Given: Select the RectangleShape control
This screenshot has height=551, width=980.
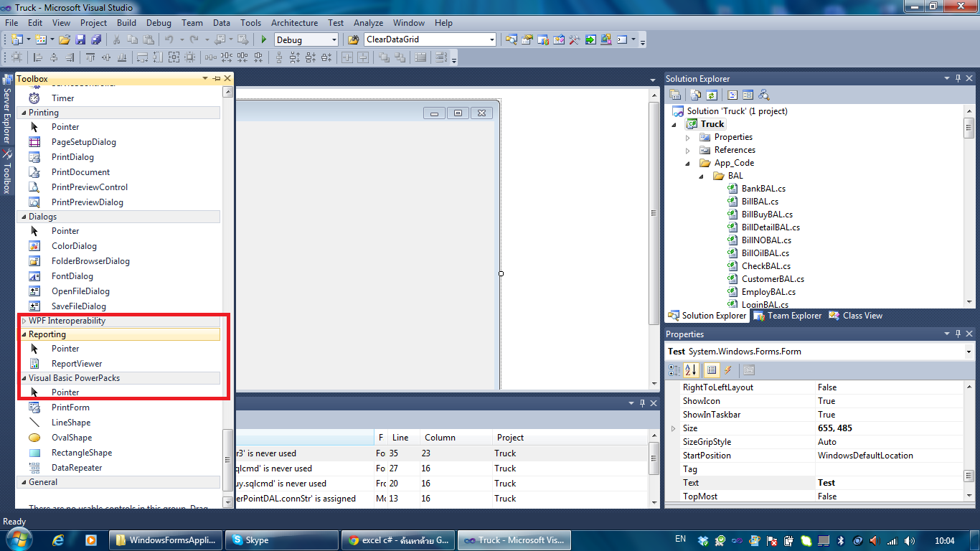Looking at the screenshot, I should 82,453.
